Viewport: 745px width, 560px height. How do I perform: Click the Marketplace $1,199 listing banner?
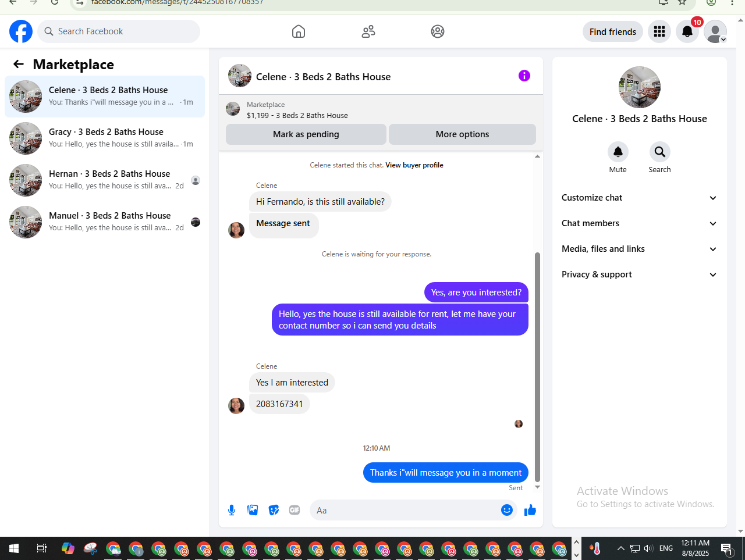381,110
